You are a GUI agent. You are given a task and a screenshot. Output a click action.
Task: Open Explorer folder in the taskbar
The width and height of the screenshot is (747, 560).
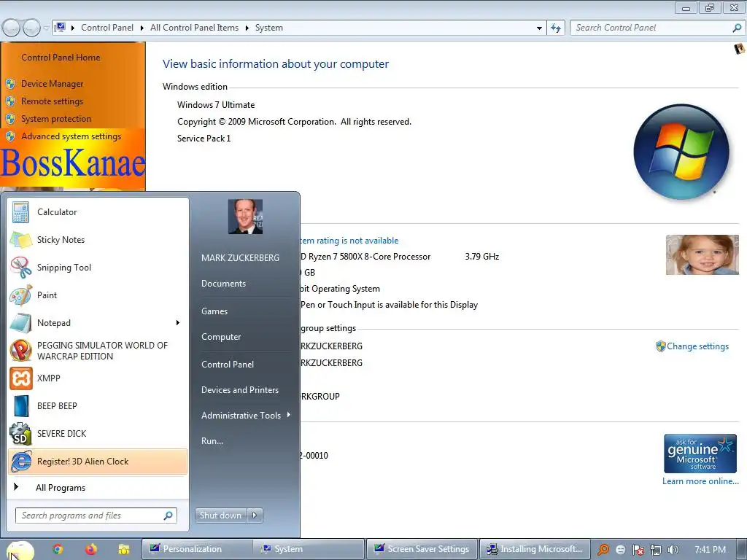(124, 550)
